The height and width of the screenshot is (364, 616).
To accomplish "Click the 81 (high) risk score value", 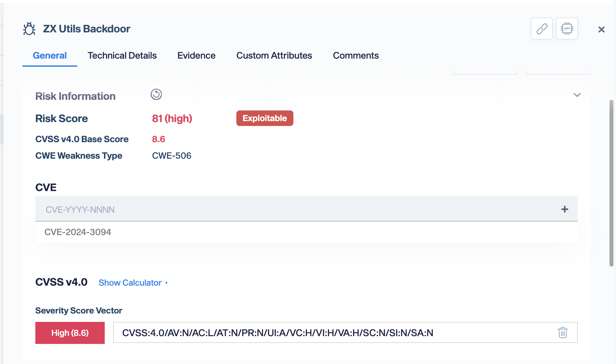I will pyautogui.click(x=172, y=119).
